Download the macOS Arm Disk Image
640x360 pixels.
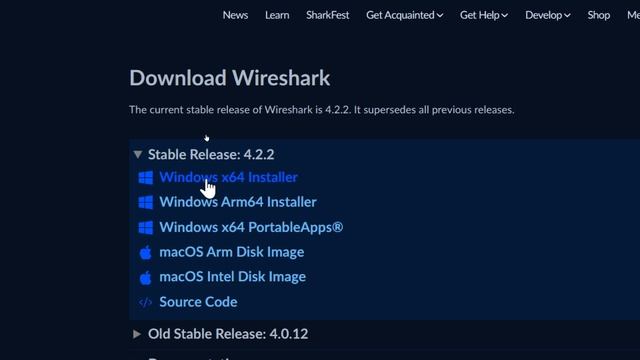[232, 252]
